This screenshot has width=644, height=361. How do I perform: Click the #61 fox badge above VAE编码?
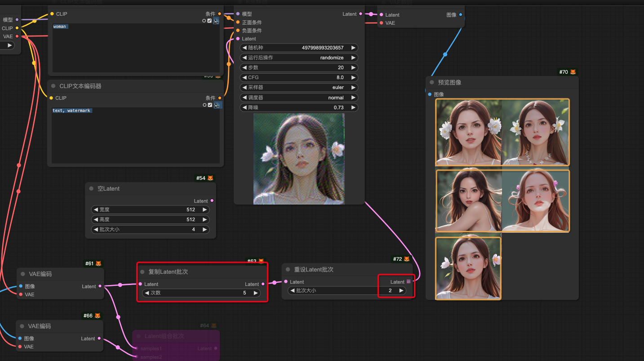point(93,263)
